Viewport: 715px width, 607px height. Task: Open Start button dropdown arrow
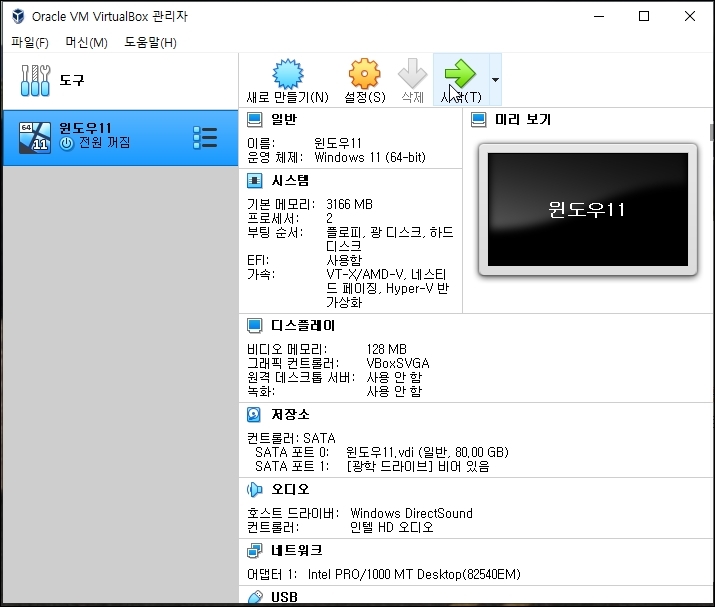click(495, 80)
